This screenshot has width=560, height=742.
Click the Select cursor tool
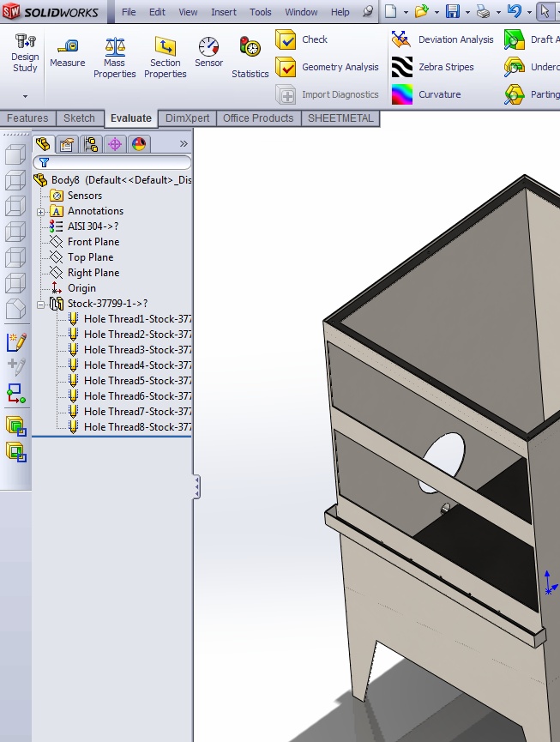click(x=545, y=11)
